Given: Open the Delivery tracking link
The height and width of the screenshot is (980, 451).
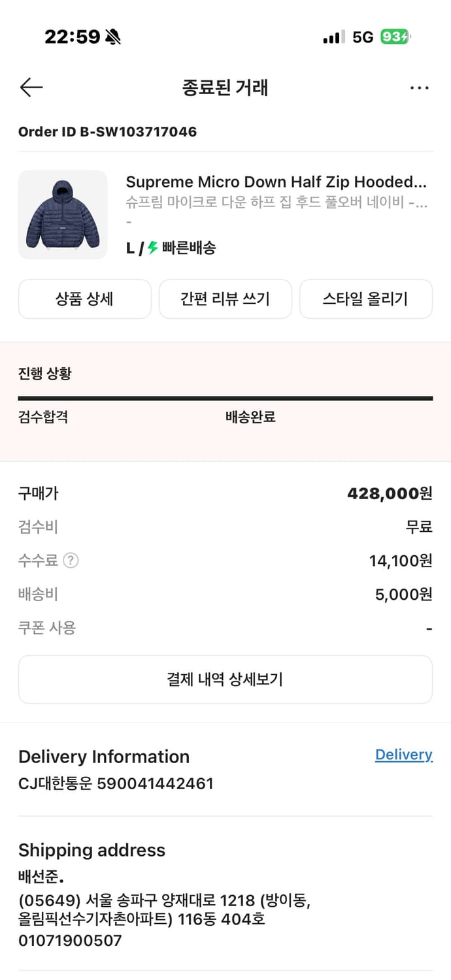Looking at the screenshot, I should 403,755.
